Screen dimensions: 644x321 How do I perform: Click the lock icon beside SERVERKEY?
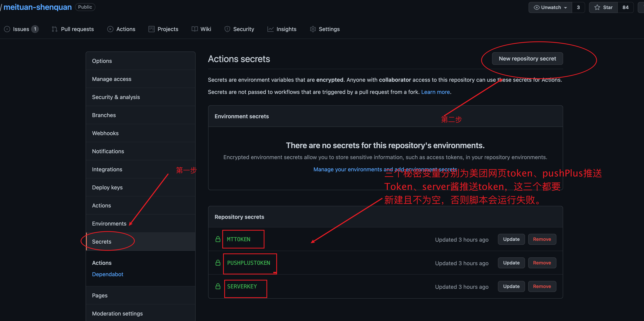pyautogui.click(x=218, y=286)
